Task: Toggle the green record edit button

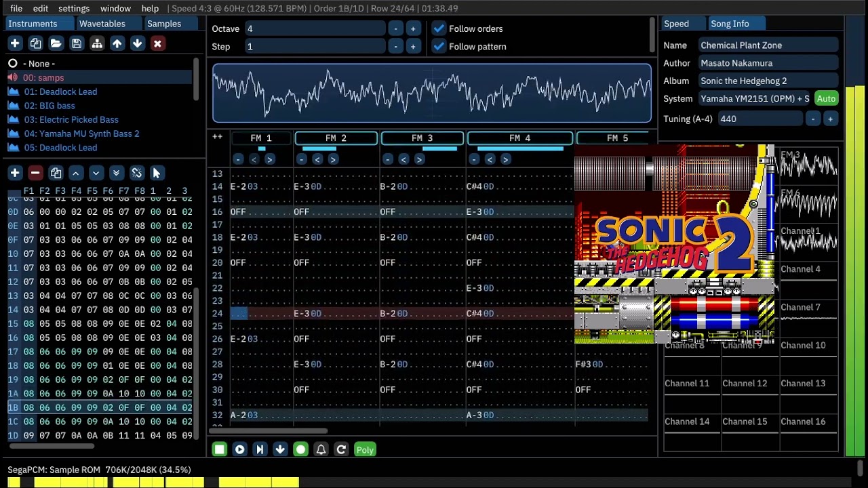Action: point(300,449)
